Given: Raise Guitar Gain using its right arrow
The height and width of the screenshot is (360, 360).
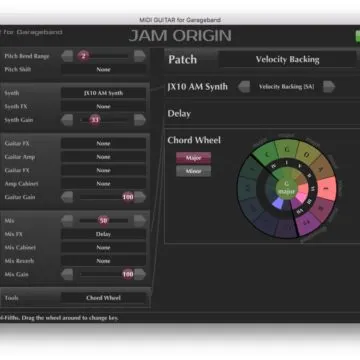Looking at the screenshot, I should (140, 197).
